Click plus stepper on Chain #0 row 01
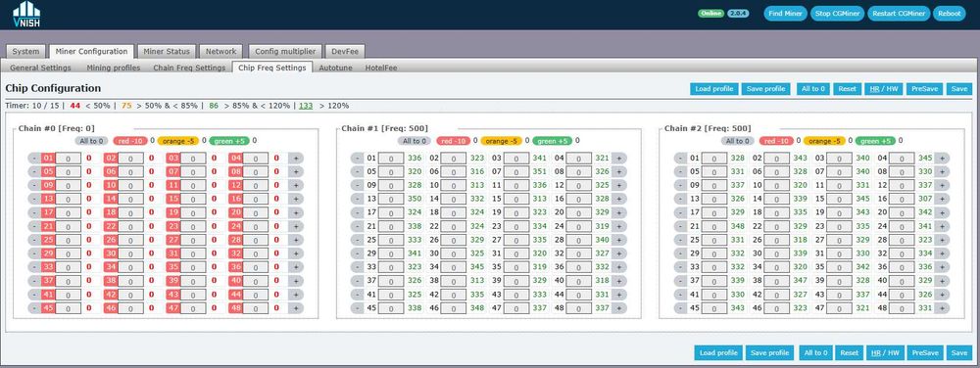The height and width of the screenshot is (368, 980). pos(296,159)
